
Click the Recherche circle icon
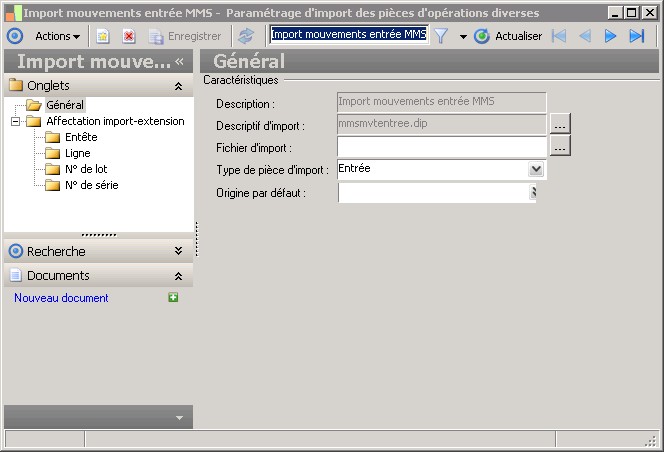click(16, 251)
